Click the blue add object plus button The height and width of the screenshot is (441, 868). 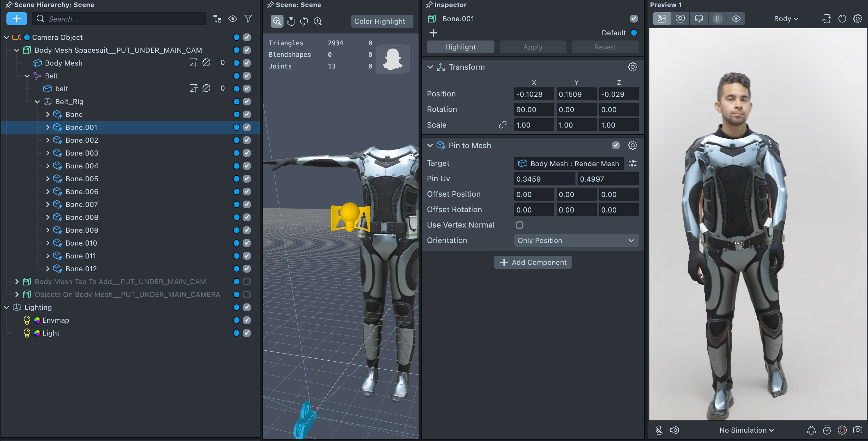(x=16, y=19)
